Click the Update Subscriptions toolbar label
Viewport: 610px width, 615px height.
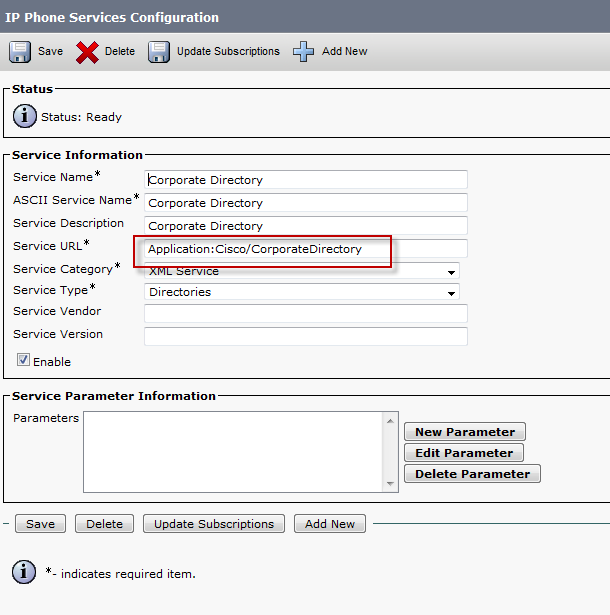(228, 51)
